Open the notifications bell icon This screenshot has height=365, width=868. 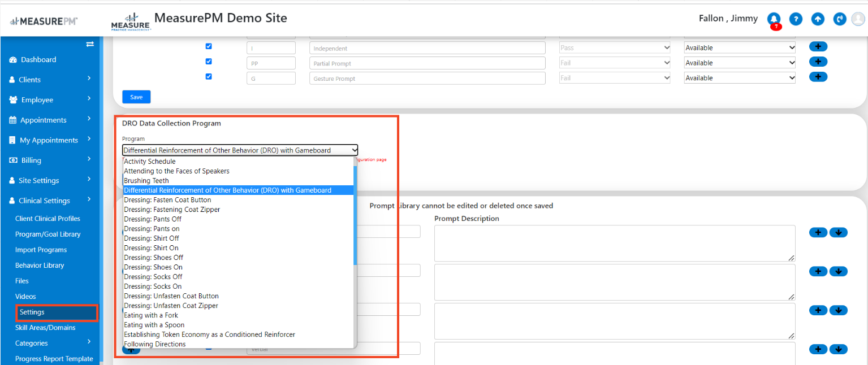[x=774, y=19]
